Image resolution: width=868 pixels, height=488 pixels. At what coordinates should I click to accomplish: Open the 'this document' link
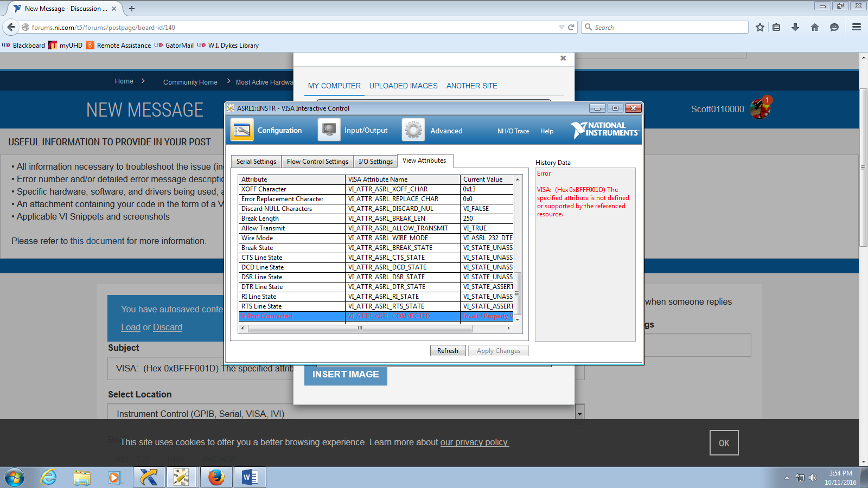pos(97,241)
